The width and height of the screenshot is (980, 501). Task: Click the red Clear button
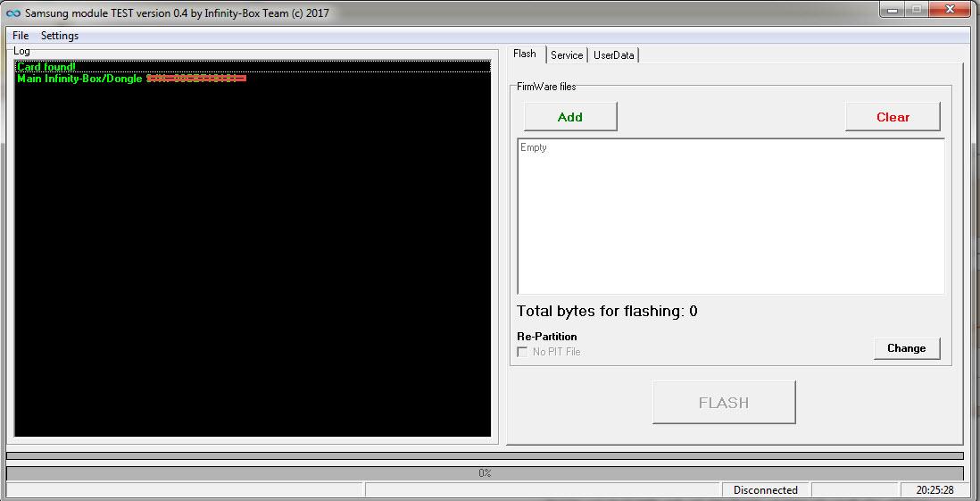(893, 117)
